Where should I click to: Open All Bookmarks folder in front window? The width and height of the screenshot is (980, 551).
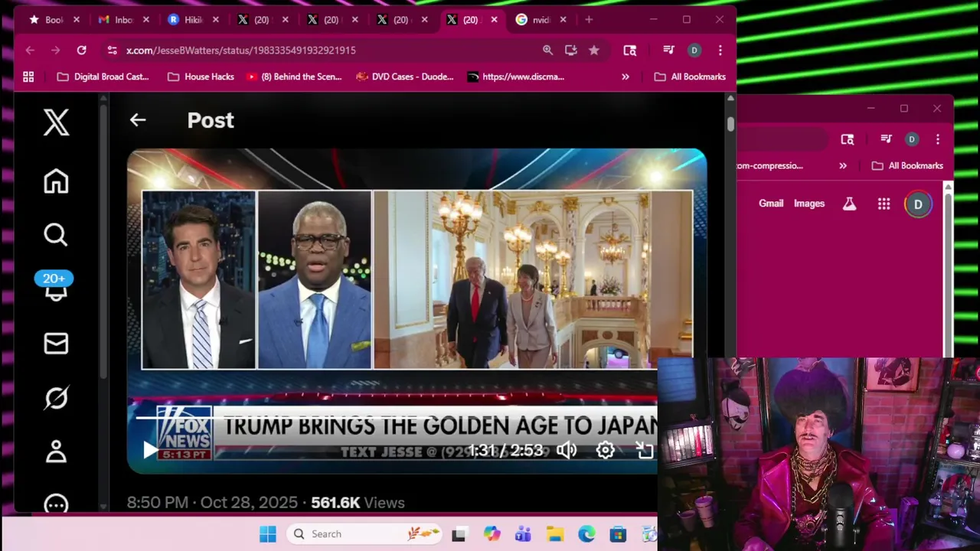point(690,77)
